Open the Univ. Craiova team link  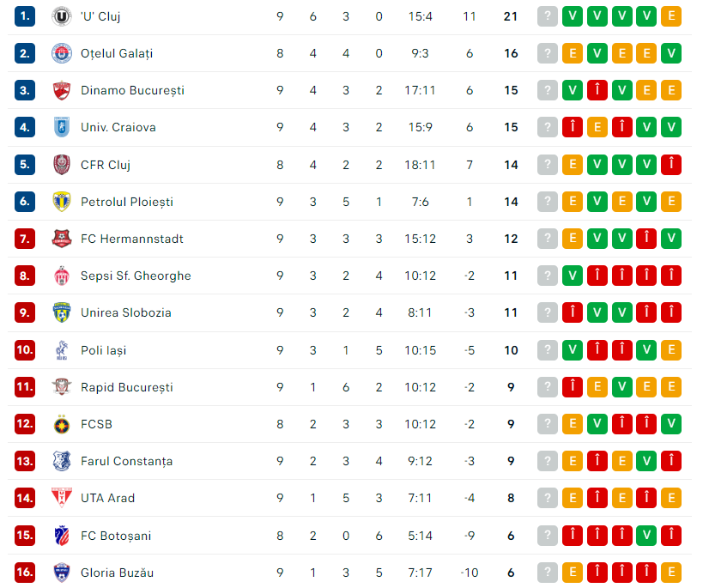(118, 127)
